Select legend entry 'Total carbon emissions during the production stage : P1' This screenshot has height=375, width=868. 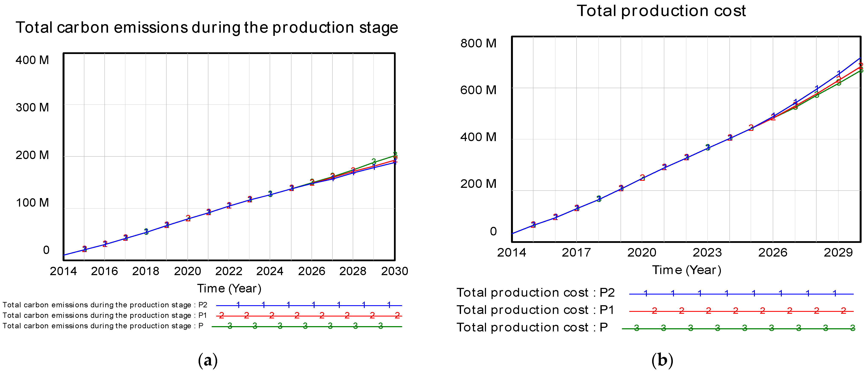click(105, 315)
